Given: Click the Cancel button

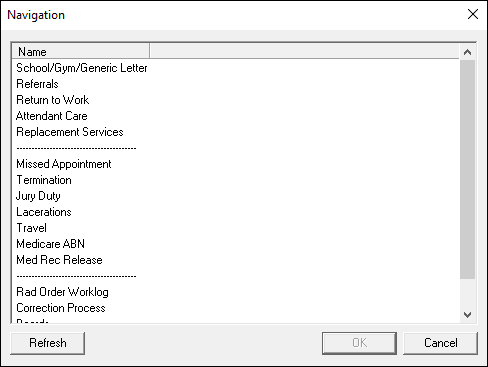Looking at the screenshot, I should [x=440, y=343].
